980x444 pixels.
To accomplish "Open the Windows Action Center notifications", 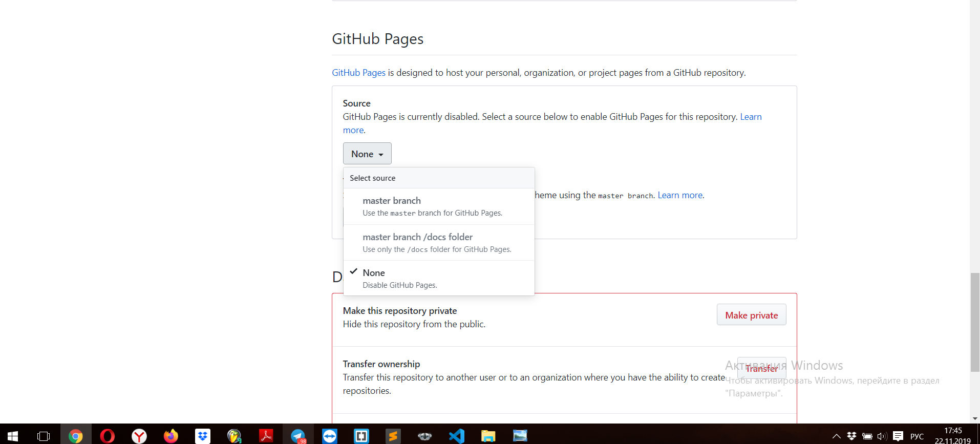I will [x=898, y=436].
